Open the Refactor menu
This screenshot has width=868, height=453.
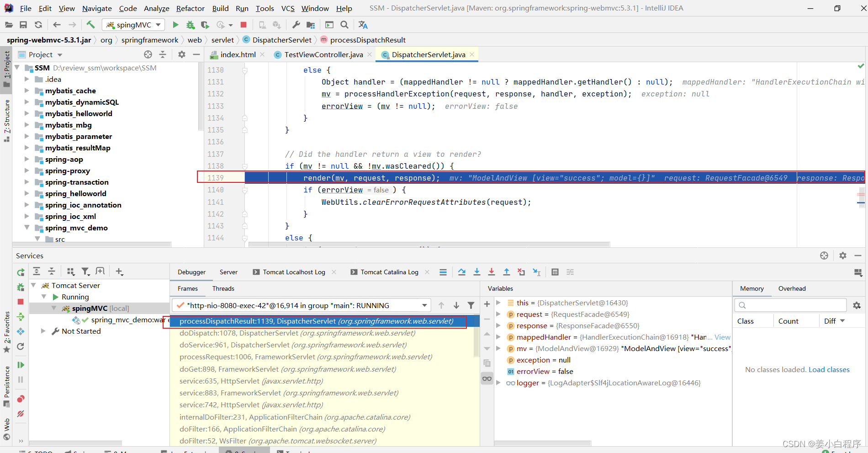coord(190,8)
